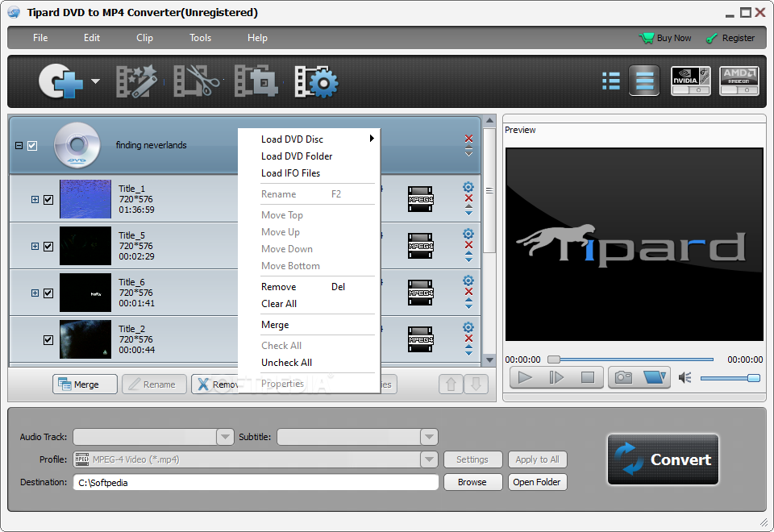
Task: Uncheck the Title_6 checkbox
Action: pos(48,293)
